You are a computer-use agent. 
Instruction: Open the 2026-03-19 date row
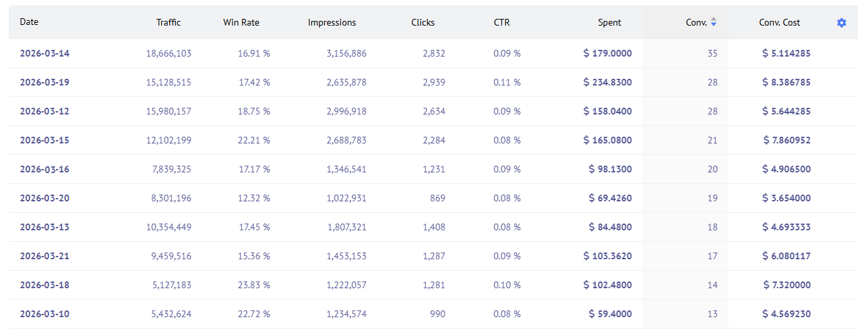pos(44,83)
